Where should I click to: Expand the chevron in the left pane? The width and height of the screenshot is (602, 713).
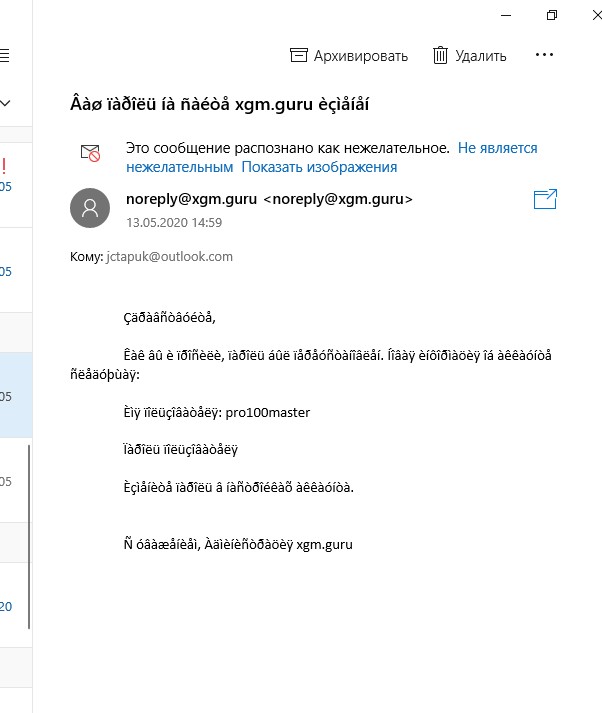click(x=5, y=103)
